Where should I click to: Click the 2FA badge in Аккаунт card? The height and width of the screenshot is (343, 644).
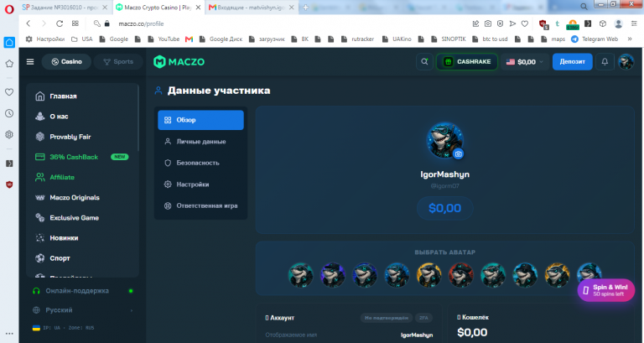click(423, 318)
